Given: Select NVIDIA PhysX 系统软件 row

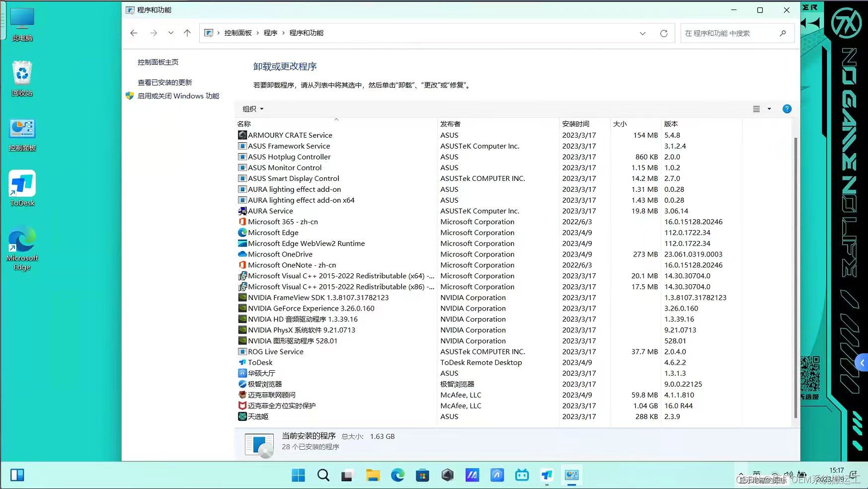Looking at the screenshot, I should pyautogui.click(x=489, y=330).
